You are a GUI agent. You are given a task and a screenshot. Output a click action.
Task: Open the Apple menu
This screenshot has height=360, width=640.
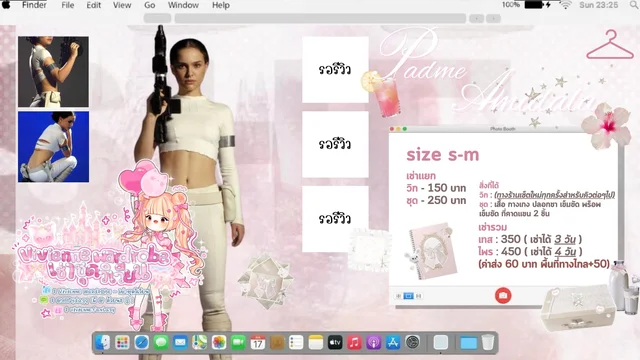(x=6, y=5)
